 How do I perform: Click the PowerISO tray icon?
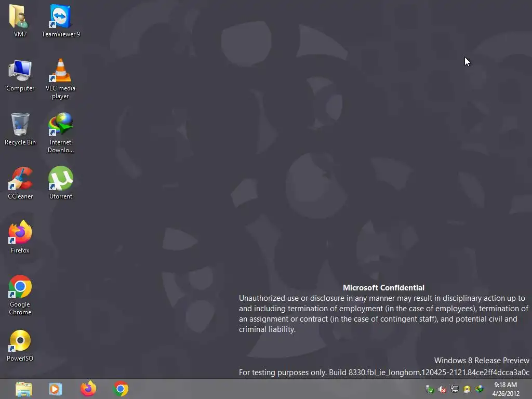click(467, 389)
